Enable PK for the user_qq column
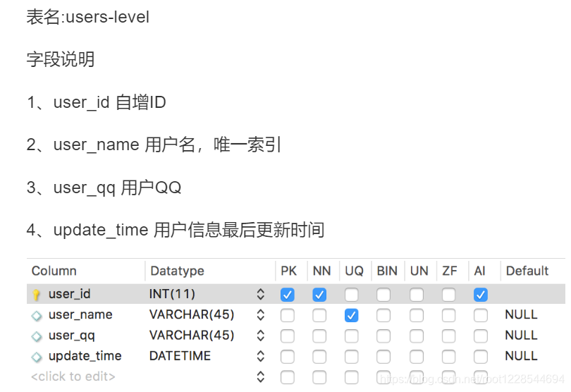Viewport: 571px width, 392px height. (288, 336)
